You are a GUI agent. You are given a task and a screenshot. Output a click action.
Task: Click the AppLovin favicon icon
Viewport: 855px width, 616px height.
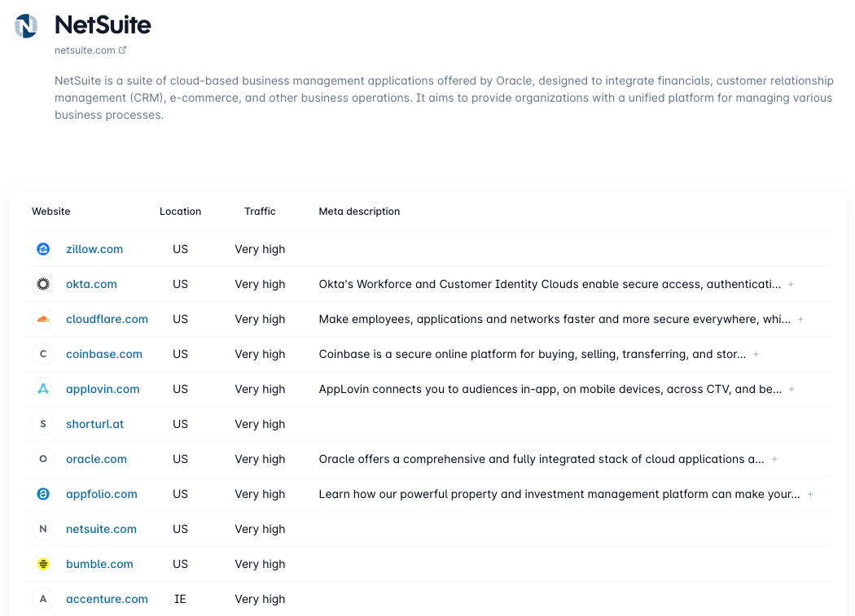pyautogui.click(x=43, y=389)
